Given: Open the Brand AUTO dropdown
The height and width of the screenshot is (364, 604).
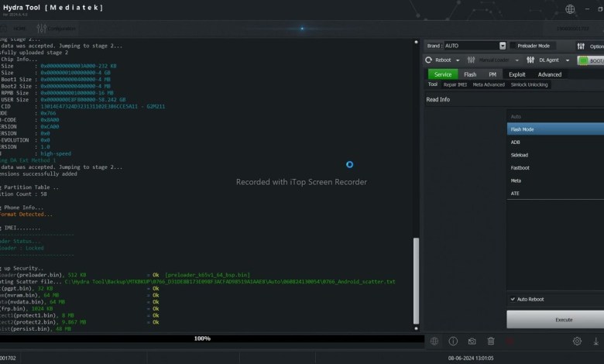Looking at the screenshot, I should [503, 46].
